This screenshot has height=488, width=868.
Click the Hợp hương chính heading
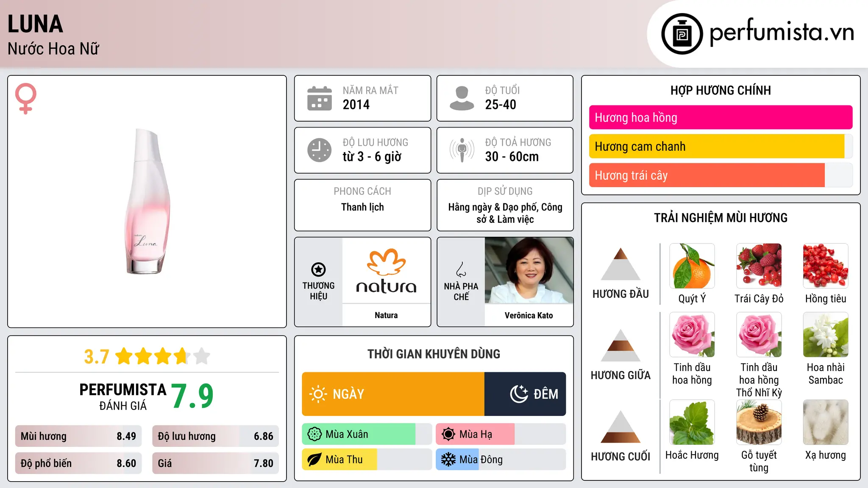pos(721,90)
